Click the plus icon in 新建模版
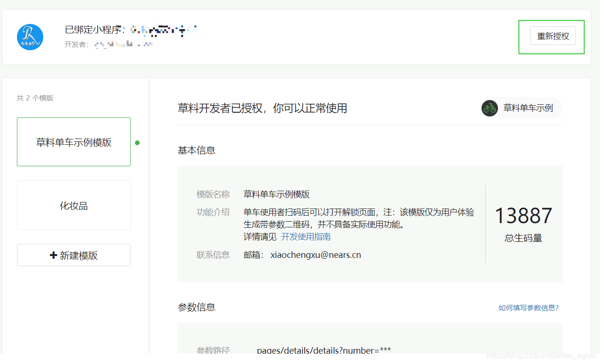The width and height of the screenshot is (600, 364). coord(53,255)
